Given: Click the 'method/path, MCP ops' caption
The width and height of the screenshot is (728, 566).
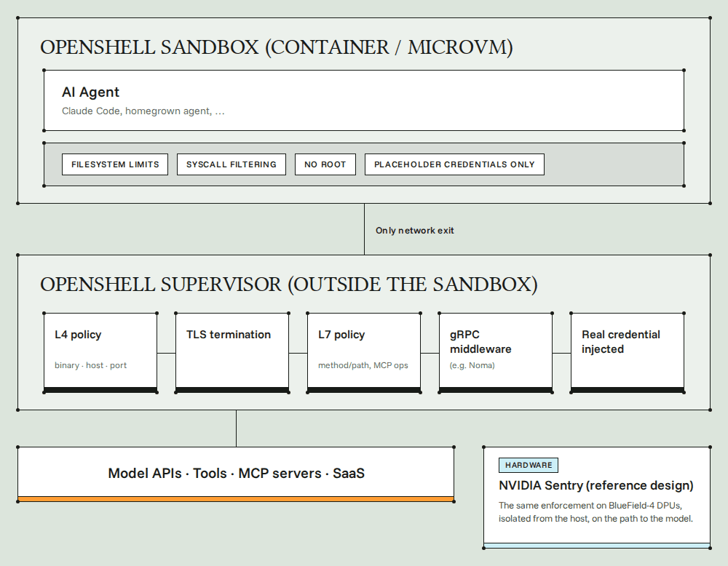Looking at the screenshot, I should (x=363, y=366).
